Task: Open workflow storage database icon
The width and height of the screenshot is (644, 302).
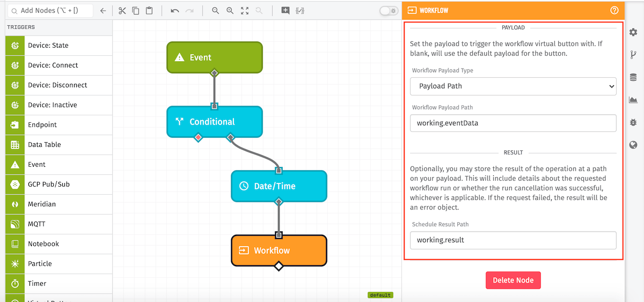Action: [633, 77]
